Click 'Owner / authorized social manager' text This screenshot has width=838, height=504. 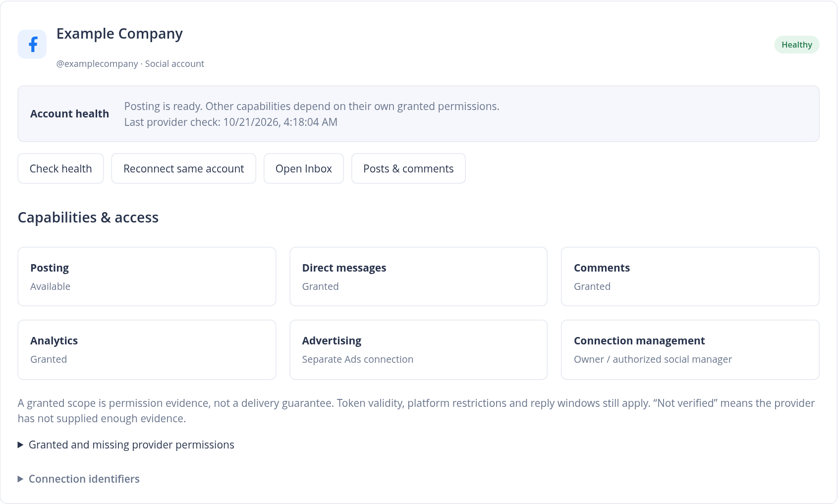[653, 359]
